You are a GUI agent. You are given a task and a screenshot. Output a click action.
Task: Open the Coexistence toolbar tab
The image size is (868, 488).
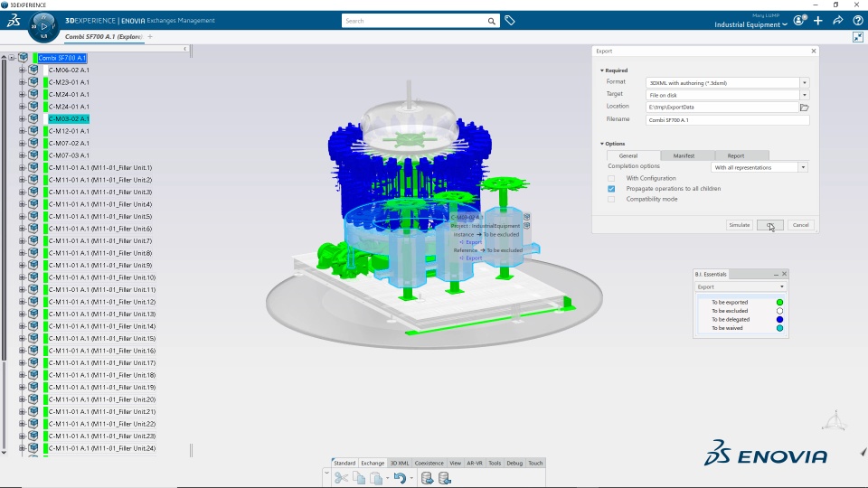(429, 463)
